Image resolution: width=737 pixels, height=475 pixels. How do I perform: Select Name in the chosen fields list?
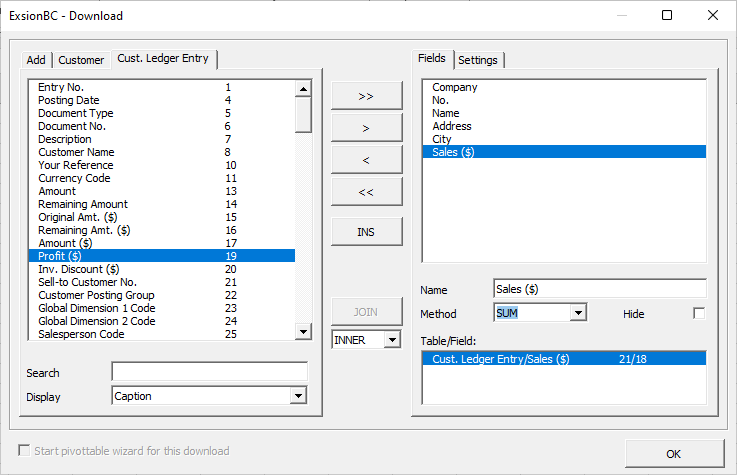564,113
